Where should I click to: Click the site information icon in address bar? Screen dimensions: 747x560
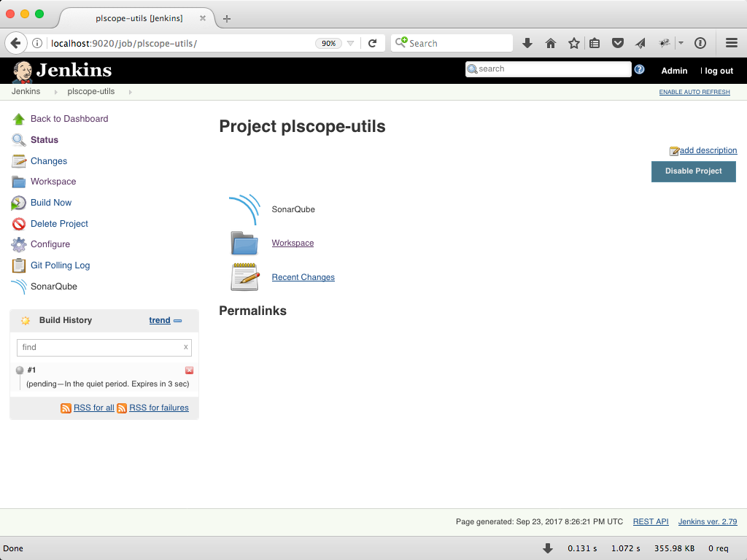pos(36,43)
